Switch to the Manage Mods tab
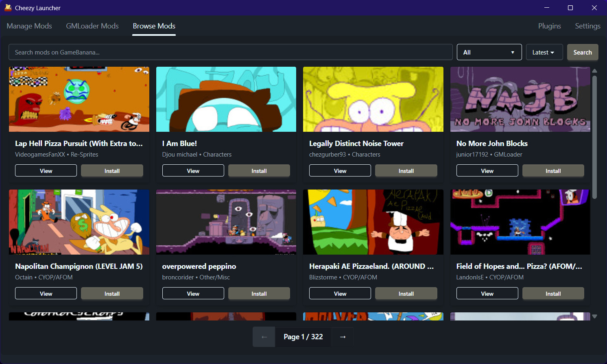This screenshot has width=607, height=364. pyautogui.click(x=29, y=26)
